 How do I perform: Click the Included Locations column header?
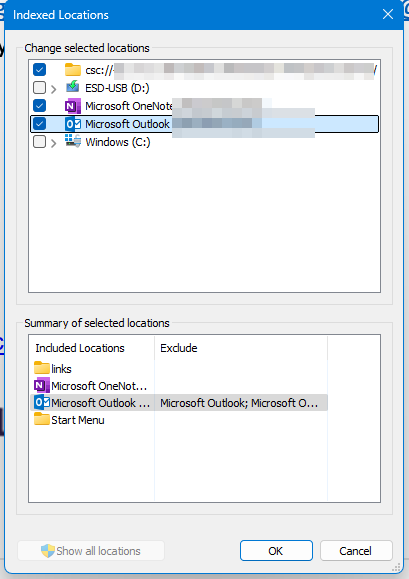pyautogui.click(x=92, y=348)
